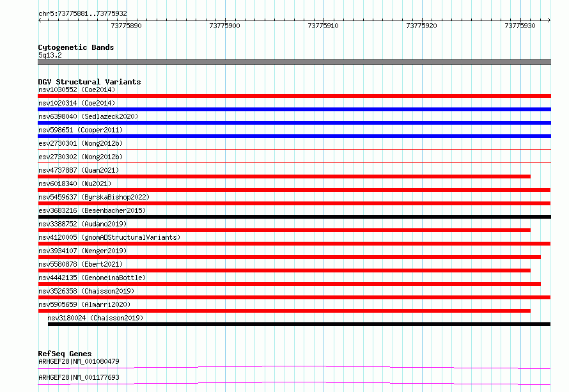Click the blue bar of nsv1020314
569x392 pixels.
(294, 109)
